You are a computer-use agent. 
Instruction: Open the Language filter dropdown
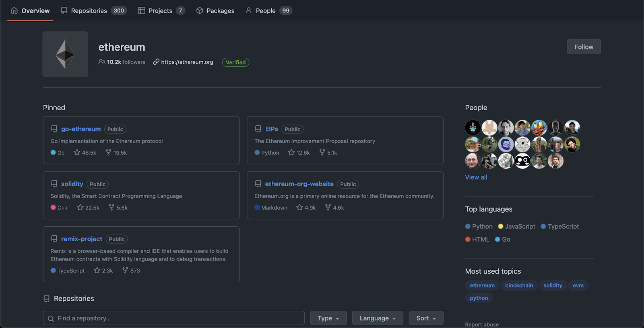click(x=378, y=318)
